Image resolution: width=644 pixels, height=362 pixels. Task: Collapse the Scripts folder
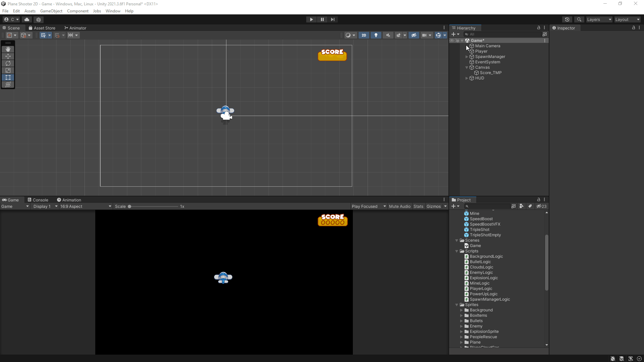pos(457,251)
